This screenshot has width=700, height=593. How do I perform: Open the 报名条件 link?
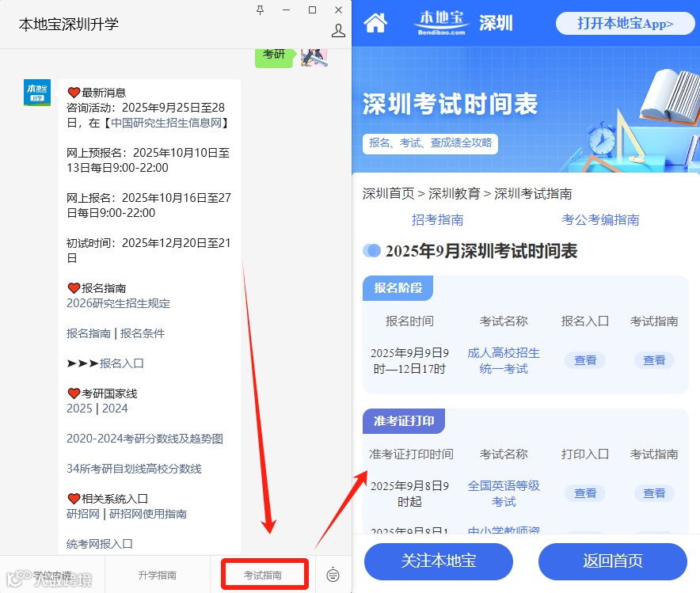click(143, 333)
